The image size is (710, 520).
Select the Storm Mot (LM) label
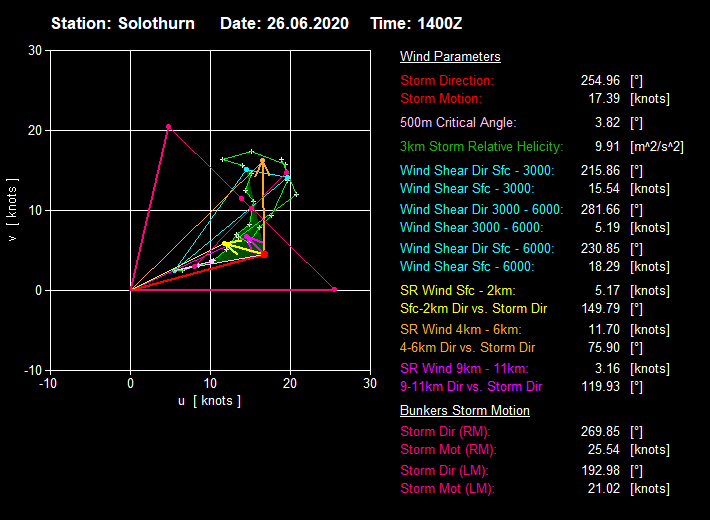point(447,489)
